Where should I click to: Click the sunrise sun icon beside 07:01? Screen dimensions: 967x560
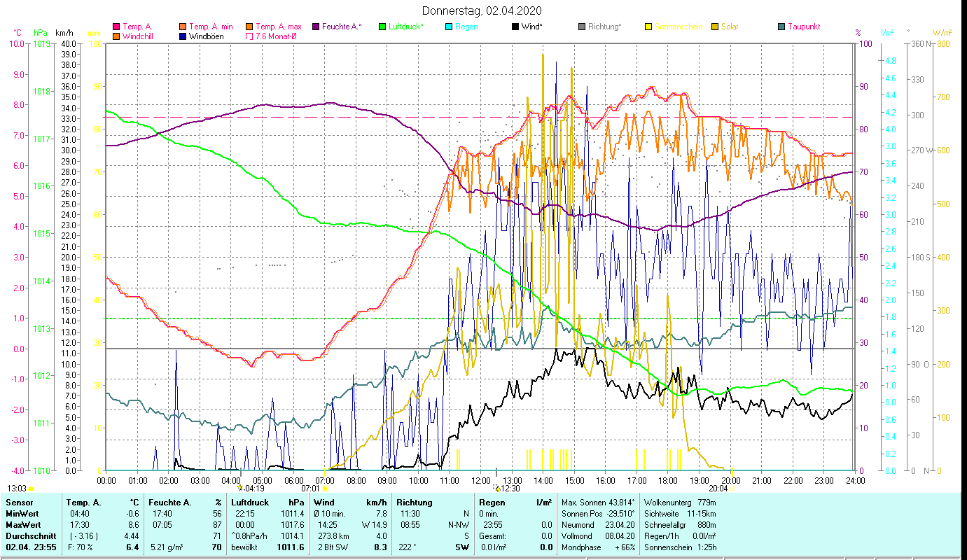click(325, 489)
